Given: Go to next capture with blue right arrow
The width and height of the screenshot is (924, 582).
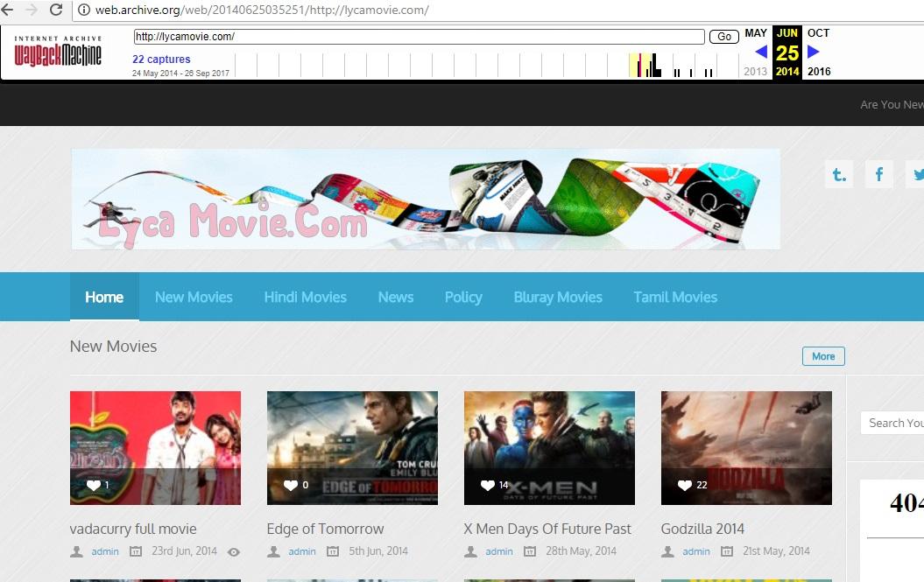Looking at the screenshot, I should pyautogui.click(x=814, y=52).
